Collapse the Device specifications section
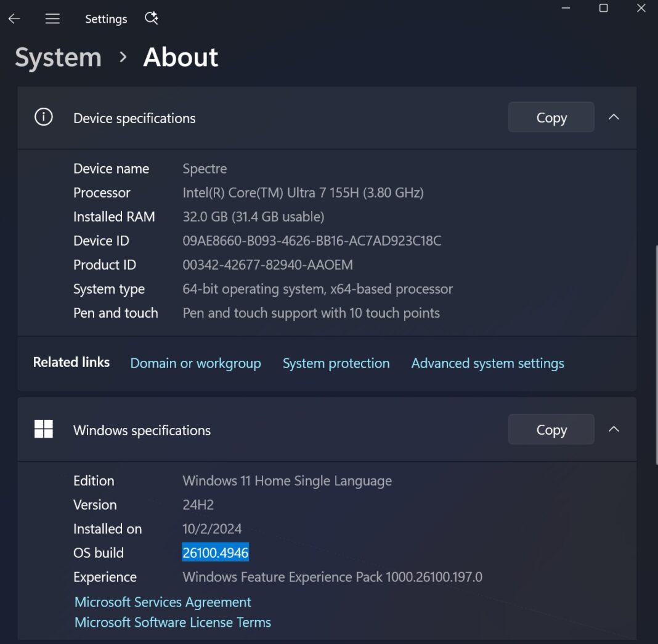This screenshot has height=644, width=658. tap(614, 116)
